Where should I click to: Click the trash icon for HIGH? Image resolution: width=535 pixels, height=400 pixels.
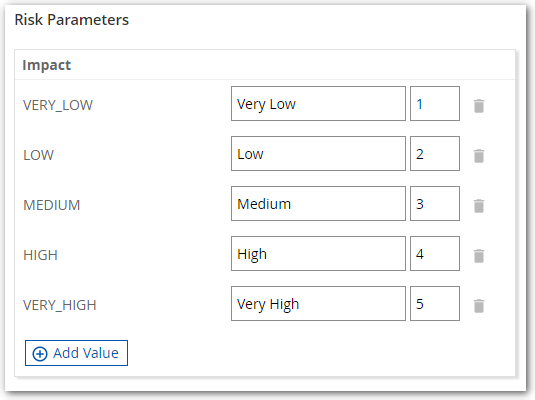click(479, 256)
